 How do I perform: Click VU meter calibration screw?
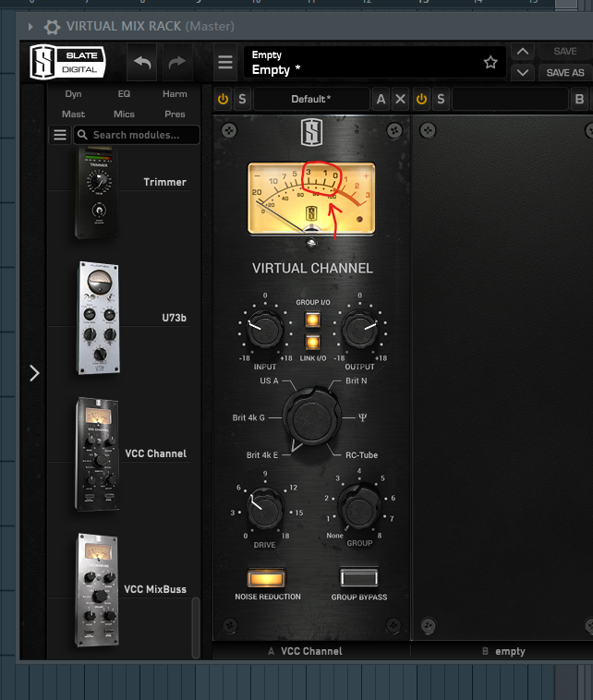[x=311, y=243]
